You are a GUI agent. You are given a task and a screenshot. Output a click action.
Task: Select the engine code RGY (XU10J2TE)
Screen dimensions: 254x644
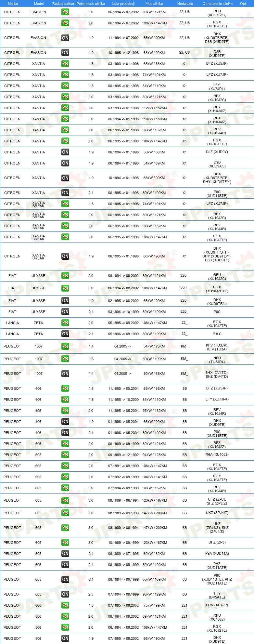point(217,478)
